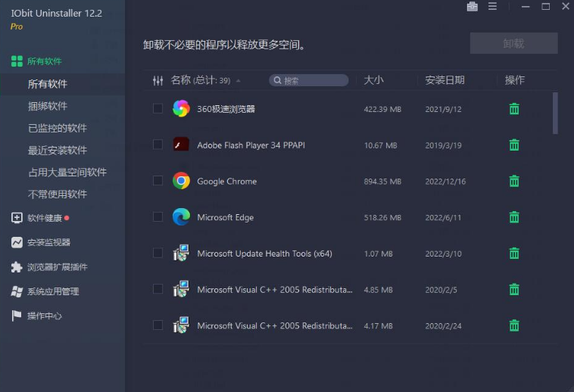Click the Microsoft Update Health Tools installer icon
Image resolution: width=574 pixels, height=392 pixels.
[181, 253]
